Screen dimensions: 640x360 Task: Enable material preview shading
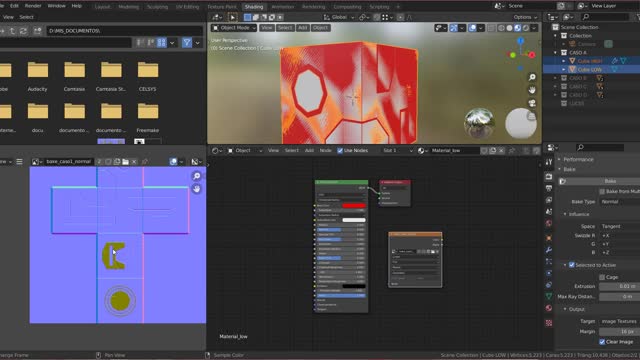[x=518, y=28]
